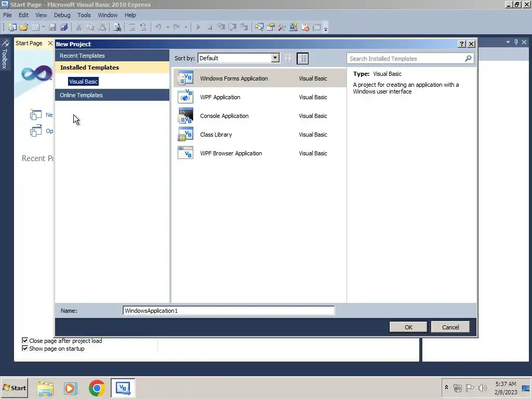Open the Add New Item dropdown arrow

click(x=44, y=27)
